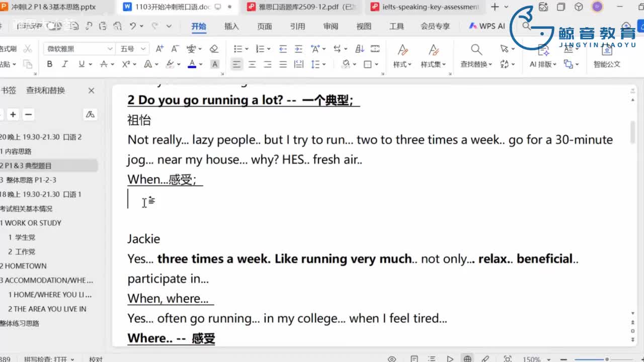Collapse all headings with minus button
The height and width of the screenshot is (362, 644).
[29, 115]
